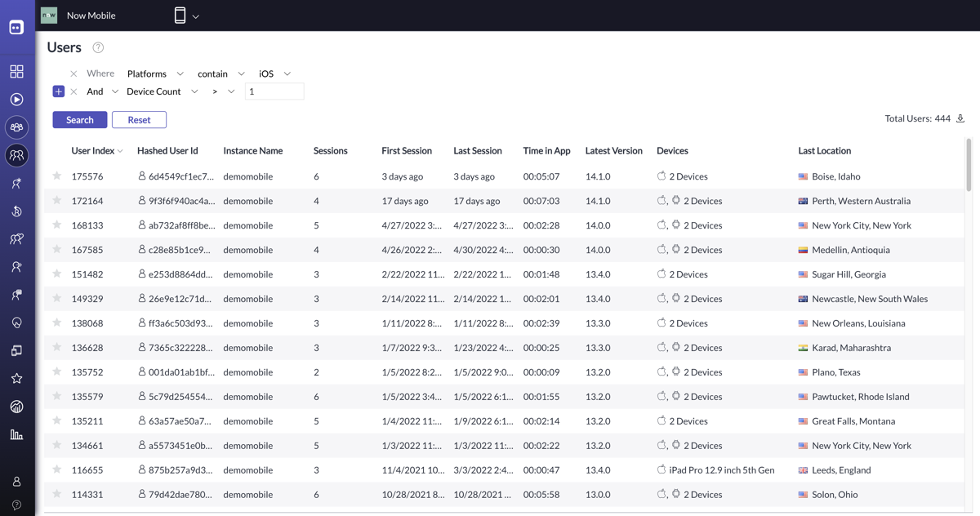
Task: Star user 151482 as favorite
Action: [x=57, y=274]
